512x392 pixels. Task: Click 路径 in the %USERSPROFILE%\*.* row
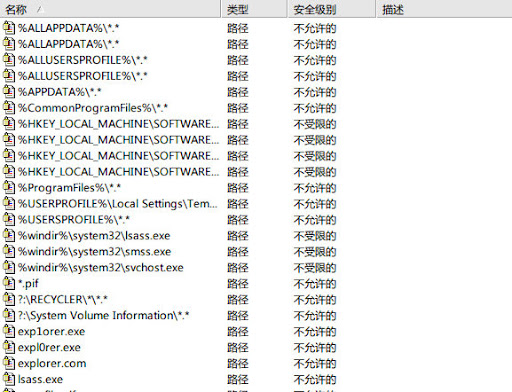pos(238,220)
